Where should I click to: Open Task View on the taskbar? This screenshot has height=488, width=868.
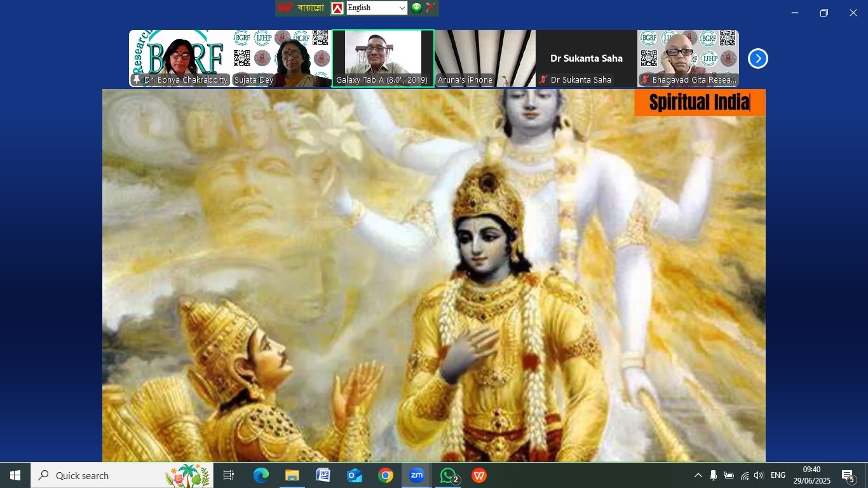pos(229,475)
